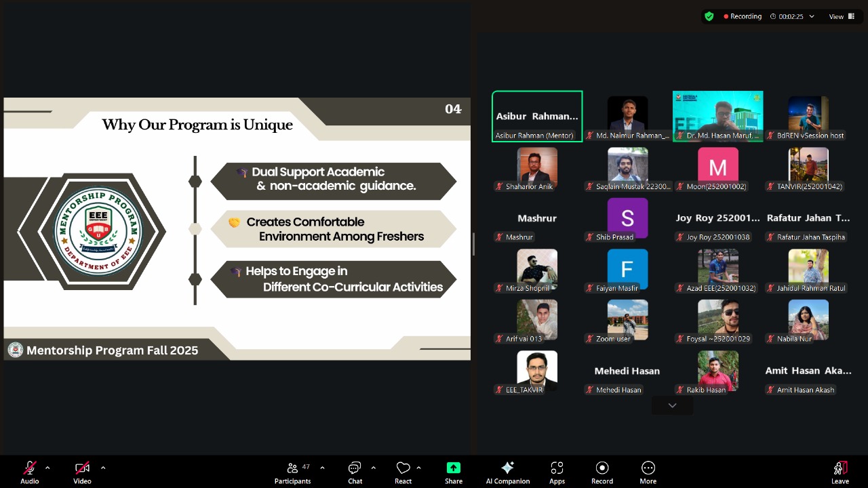Open the More options menu
The image size is (868, 488).
click(648, 472)
